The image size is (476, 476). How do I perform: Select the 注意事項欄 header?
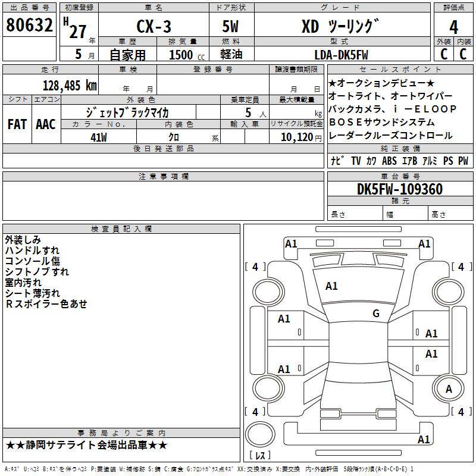click(163, 176)
